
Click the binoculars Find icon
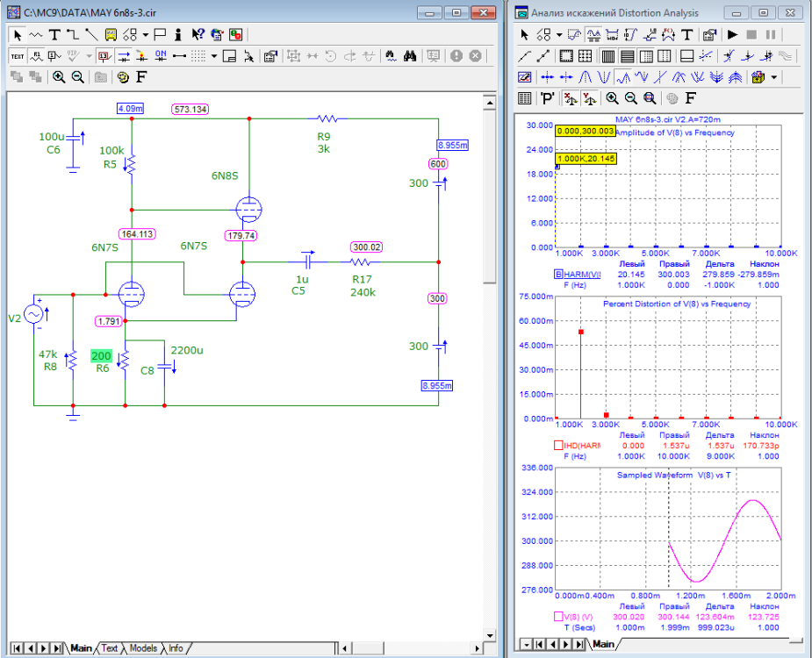coord(409,56)
